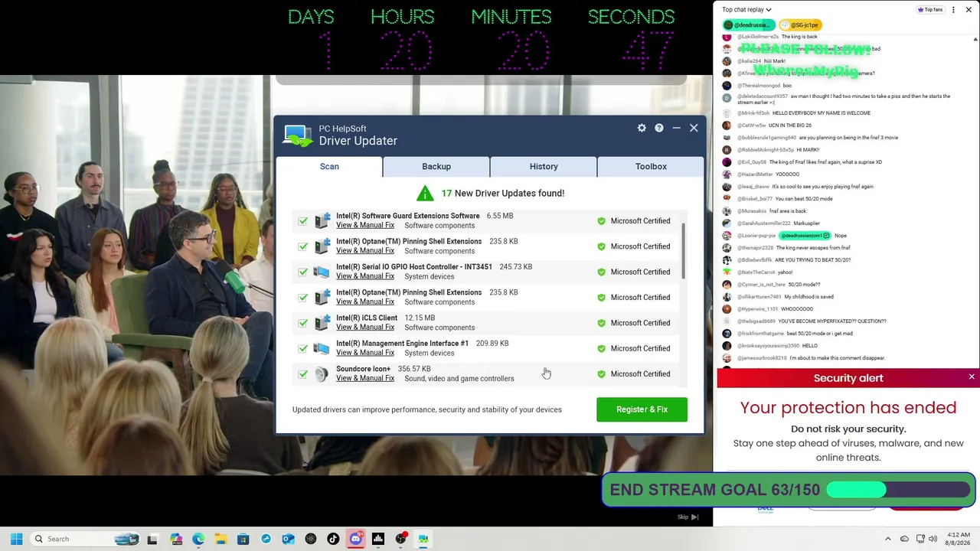
Task: Open View & Manual Fix for Serial IO GPIO
Action: [365, 276]
